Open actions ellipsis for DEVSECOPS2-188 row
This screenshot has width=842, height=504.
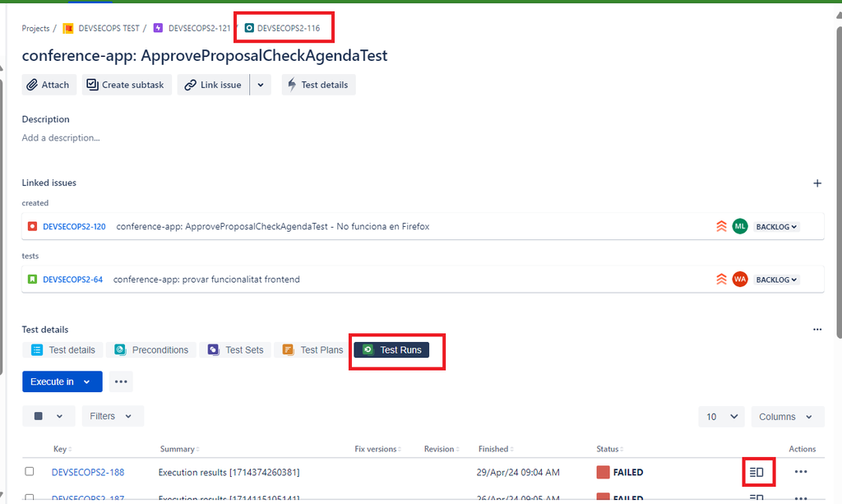point(801,472)
